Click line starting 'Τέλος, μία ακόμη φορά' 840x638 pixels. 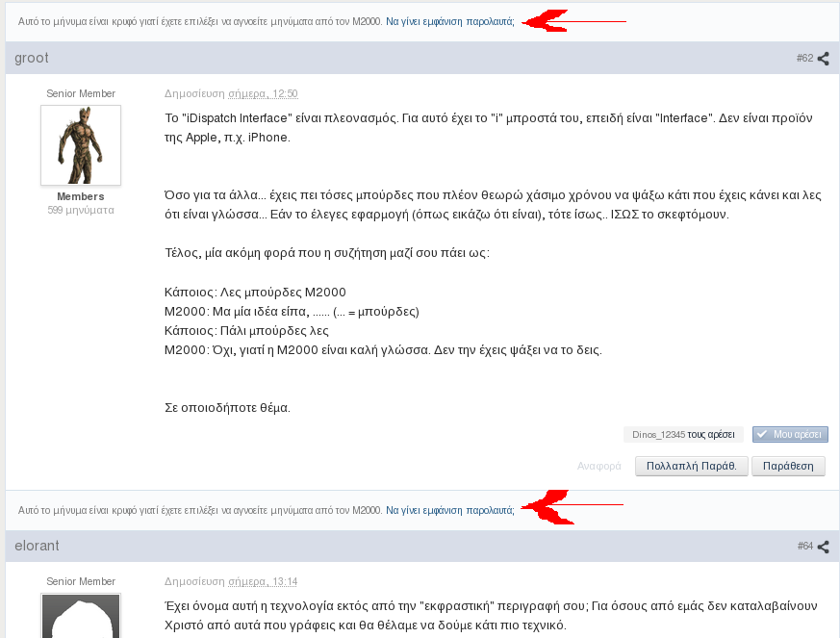point(327,253)
